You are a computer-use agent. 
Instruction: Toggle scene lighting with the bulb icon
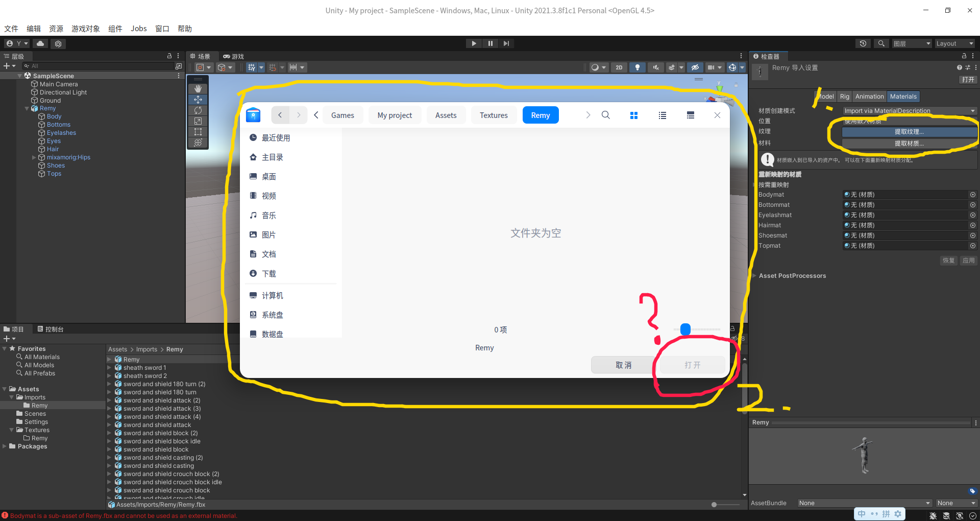tap(637, 67)
